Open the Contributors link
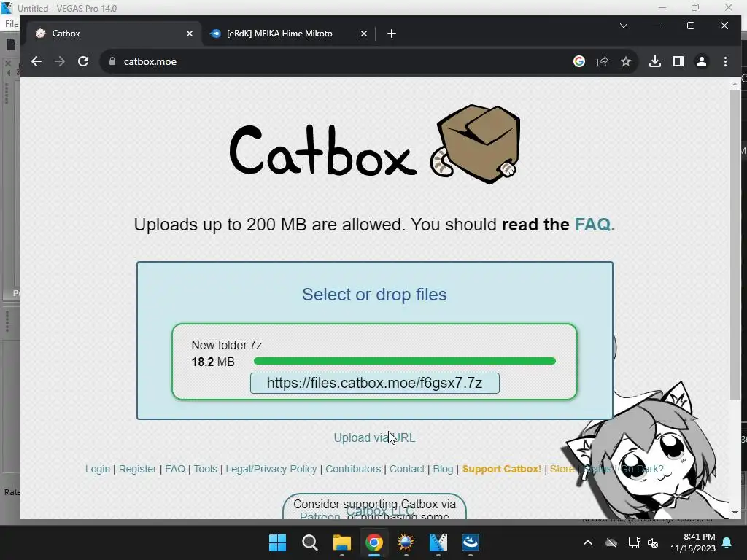Screen dimensions: 747x560 353,469
